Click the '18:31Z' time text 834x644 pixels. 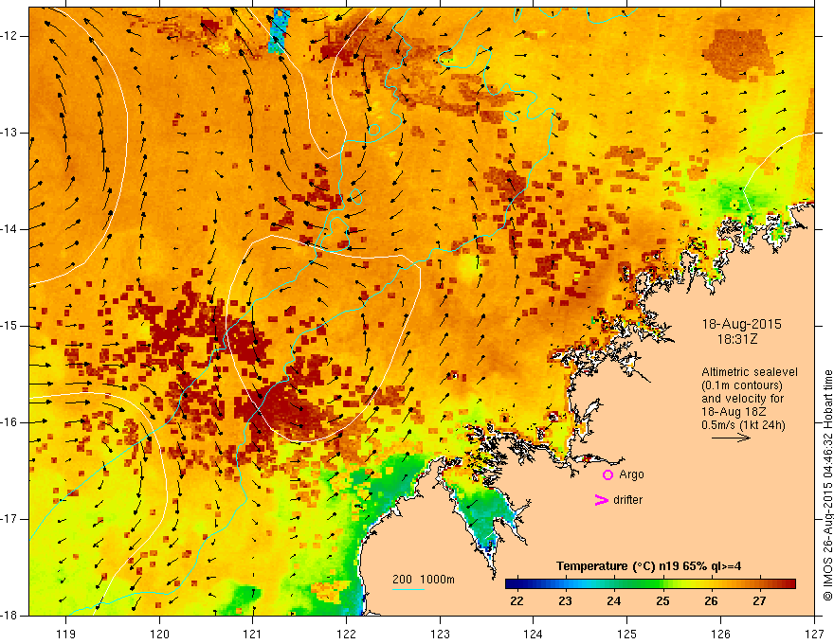point(736,338)
